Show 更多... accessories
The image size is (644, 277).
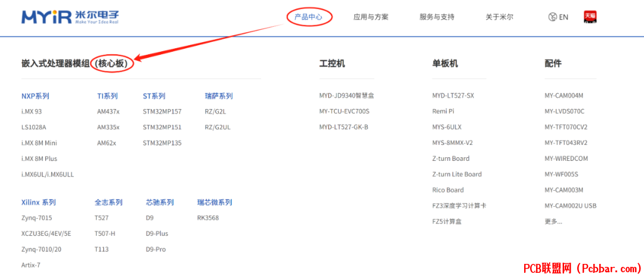[553, 222]
